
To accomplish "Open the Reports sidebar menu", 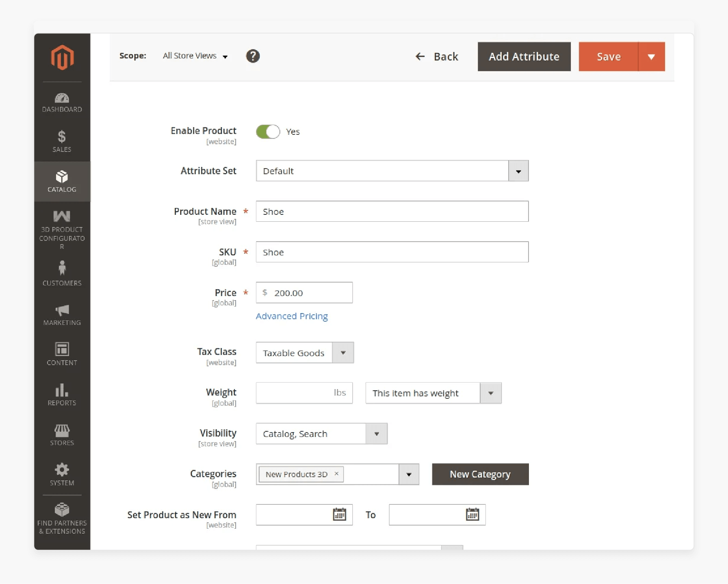I will point(62,394).
